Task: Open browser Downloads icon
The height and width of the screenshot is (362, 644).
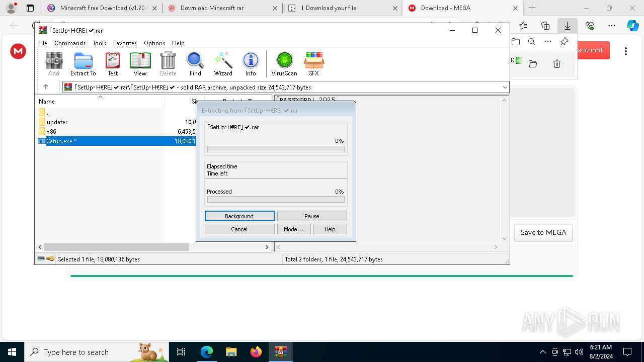Action: [568, 26]
